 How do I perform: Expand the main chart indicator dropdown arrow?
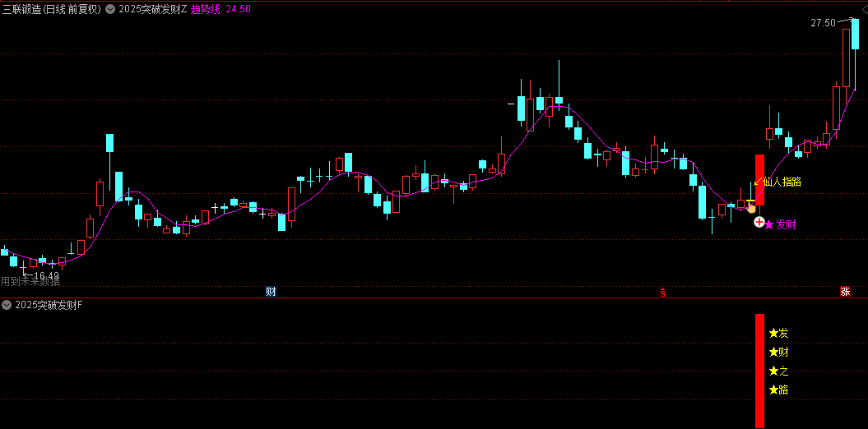(x=110, y=9)
